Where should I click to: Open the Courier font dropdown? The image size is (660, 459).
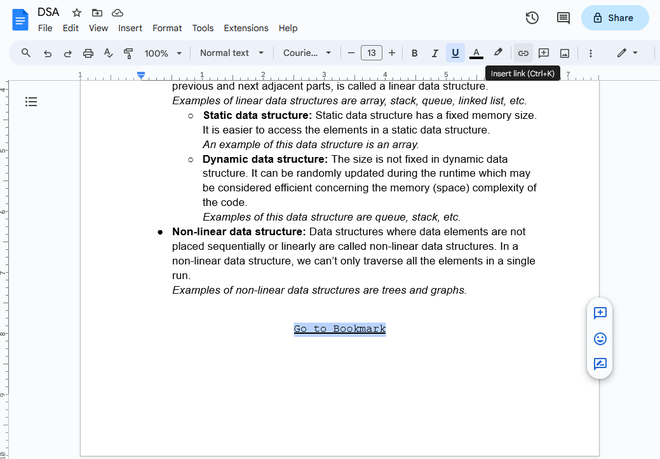coord(307,53)
